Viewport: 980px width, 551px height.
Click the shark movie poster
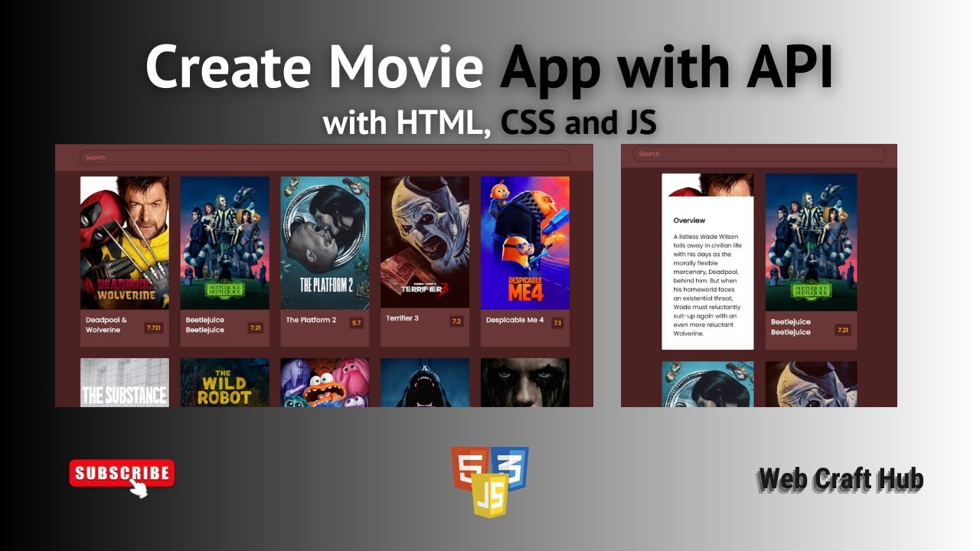click(425, 383)
